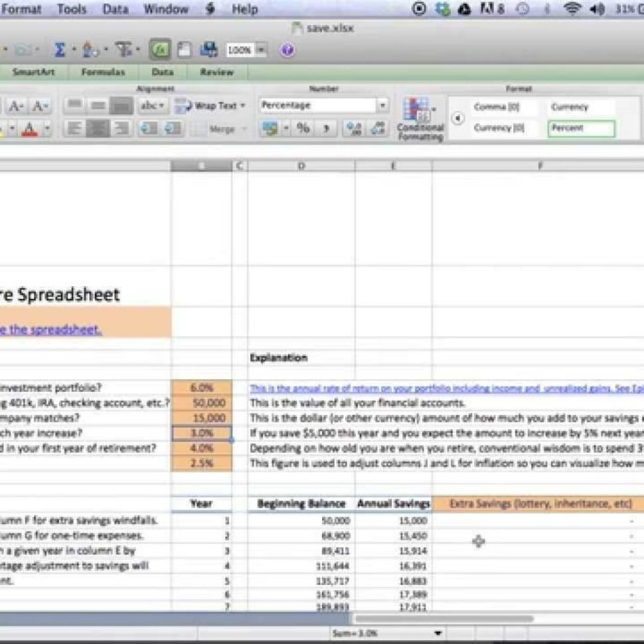Viewport: 644px width, 644px height.
Task: Open the Percentage number format dropdown
Action: coord(384,105)
